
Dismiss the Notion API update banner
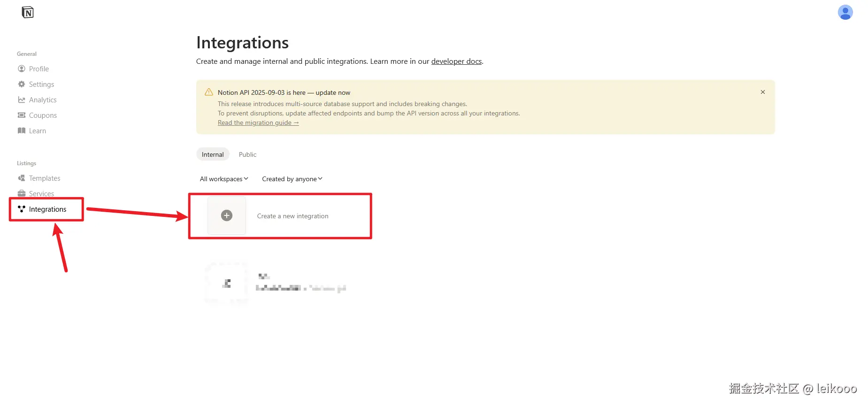pos(763,92)
